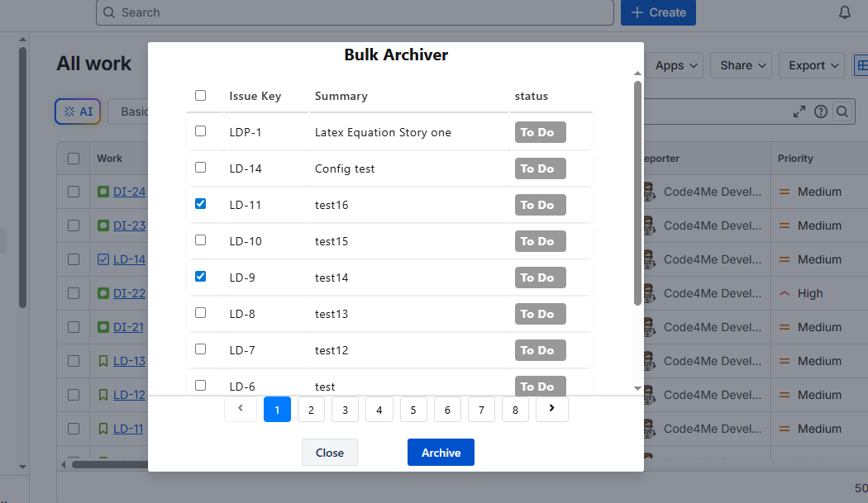This screenshot has width=868, height=503.
Task: Click the story bookmark icon next to LD-13
Action: point(103,360)
